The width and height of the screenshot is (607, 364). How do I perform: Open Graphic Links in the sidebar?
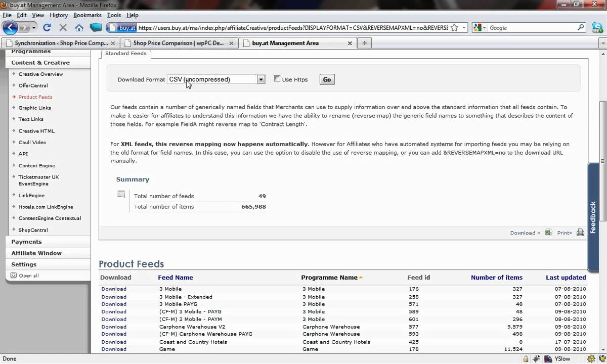pos(34,108)
